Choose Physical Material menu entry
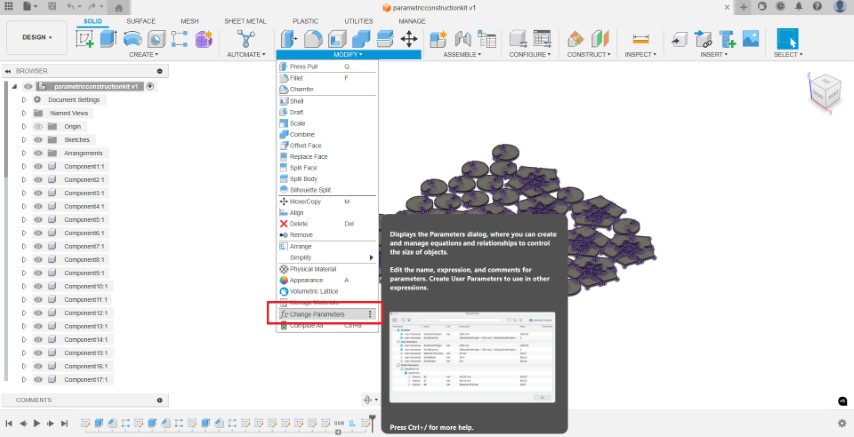The width and height of the screenshot is (854, 437). coord(327,269)
